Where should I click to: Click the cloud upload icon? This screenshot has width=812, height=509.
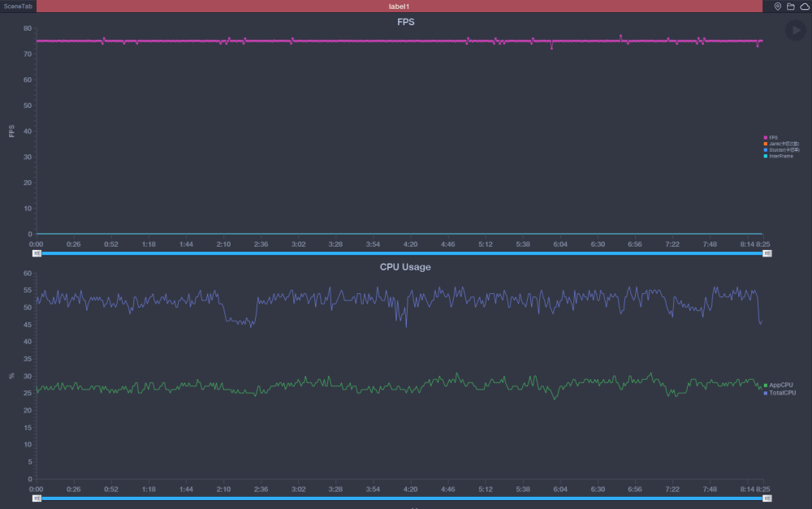click(805, 6)
